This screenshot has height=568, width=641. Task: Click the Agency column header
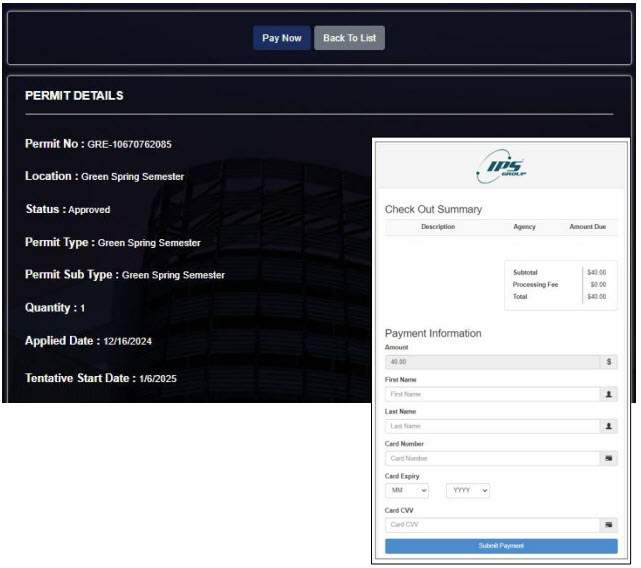click(524, 227)
